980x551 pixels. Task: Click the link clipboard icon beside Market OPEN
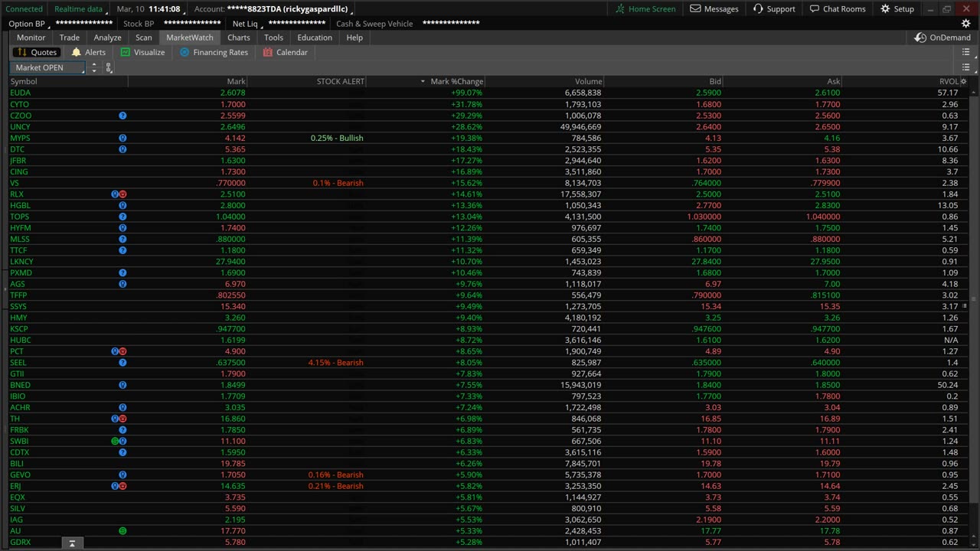109,67
